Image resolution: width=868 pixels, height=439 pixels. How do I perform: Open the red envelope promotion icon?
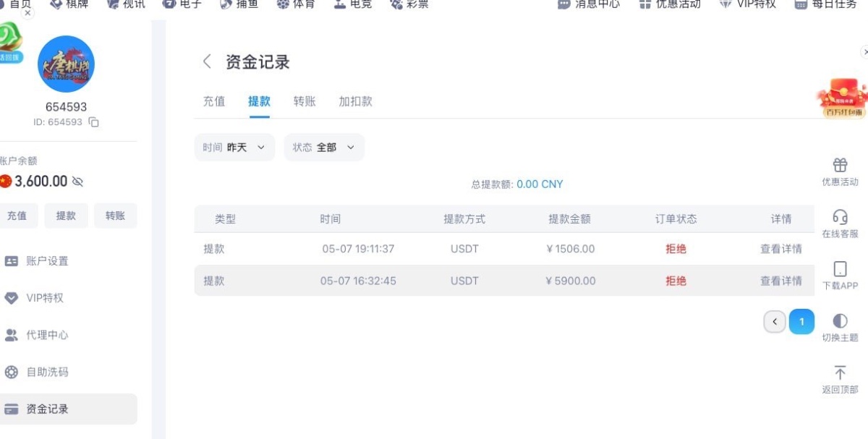[x=842, y=98]
